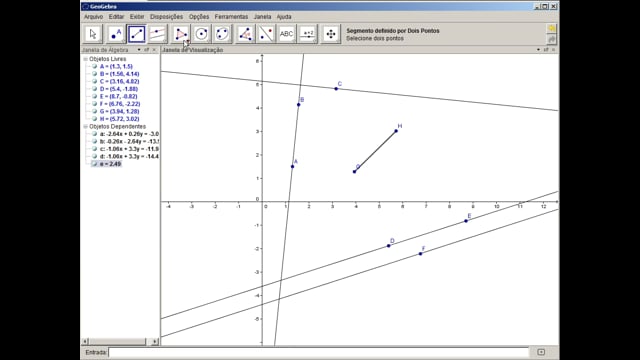Select line d equation in algebra list

[129, 156]
